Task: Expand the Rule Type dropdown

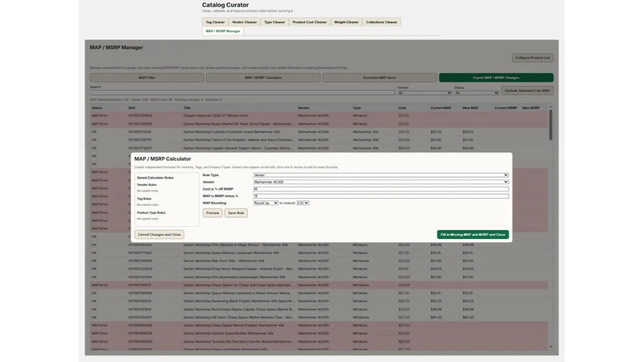Action: click(x=381, y=175)
